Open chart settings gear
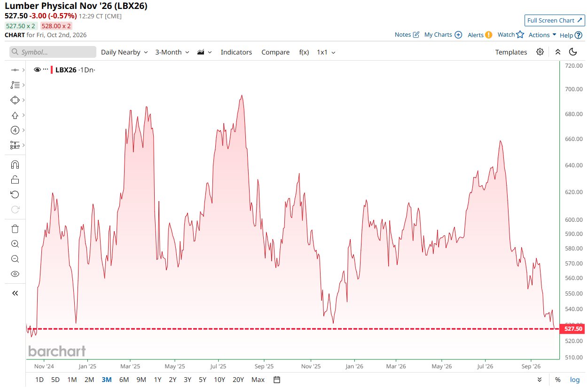588x389 pixels. [x=540, y=52]
